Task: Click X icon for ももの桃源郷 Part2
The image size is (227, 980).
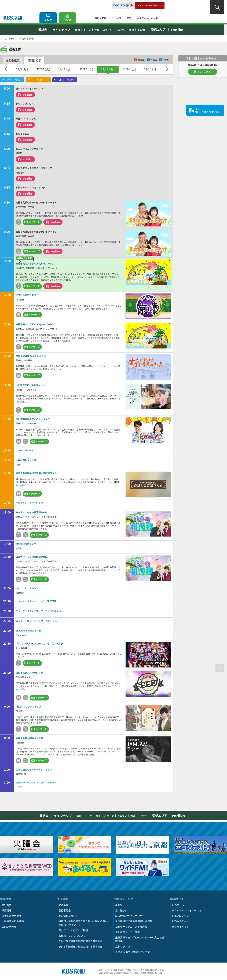Action: pos(25,579)
